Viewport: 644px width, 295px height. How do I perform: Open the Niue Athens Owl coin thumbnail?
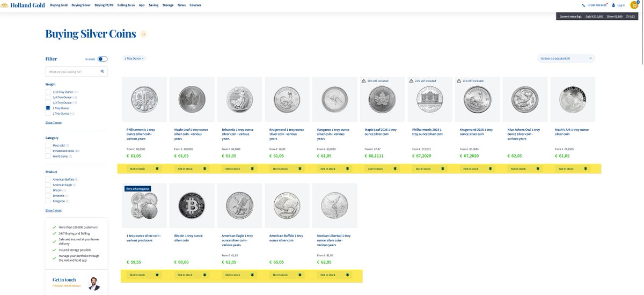coord(525,100)
